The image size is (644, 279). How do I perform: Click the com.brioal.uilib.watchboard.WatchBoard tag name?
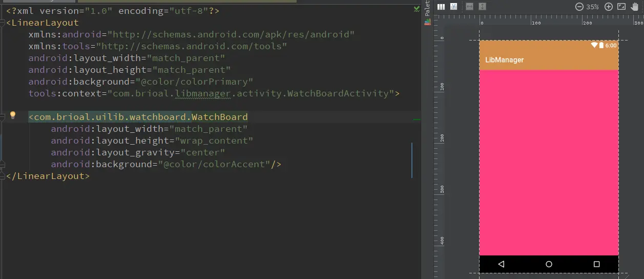(141, 117)
